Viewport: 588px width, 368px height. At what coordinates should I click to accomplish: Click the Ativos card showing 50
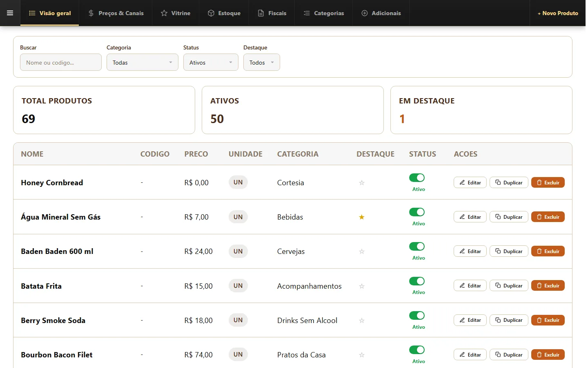(293, 110)
